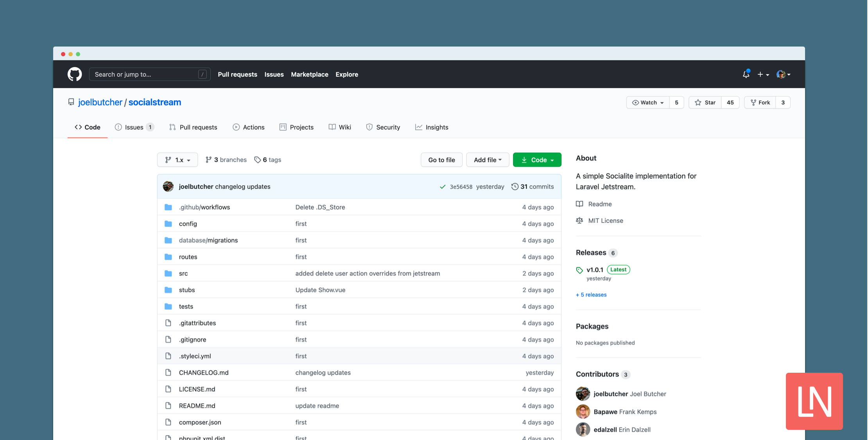The height and width of the screenshot is (440, 868).
Task: Open the user profile avatar menu
Action: click(x=784, y=74)
